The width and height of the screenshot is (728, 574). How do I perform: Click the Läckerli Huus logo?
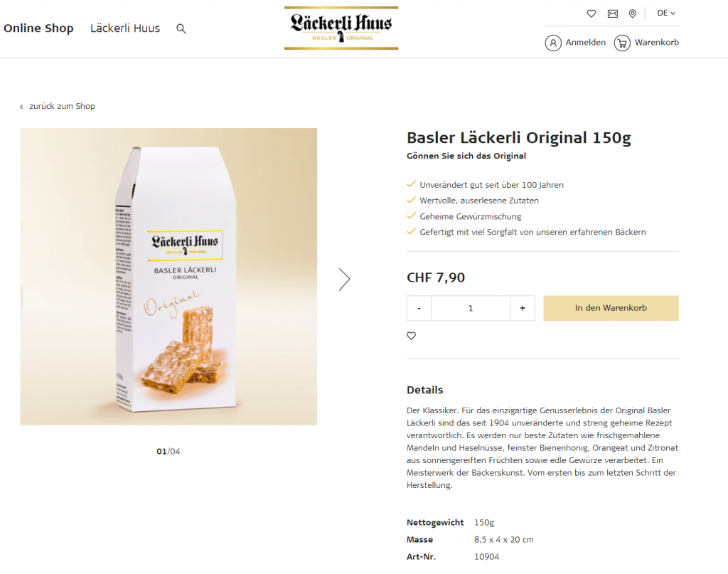341,28
